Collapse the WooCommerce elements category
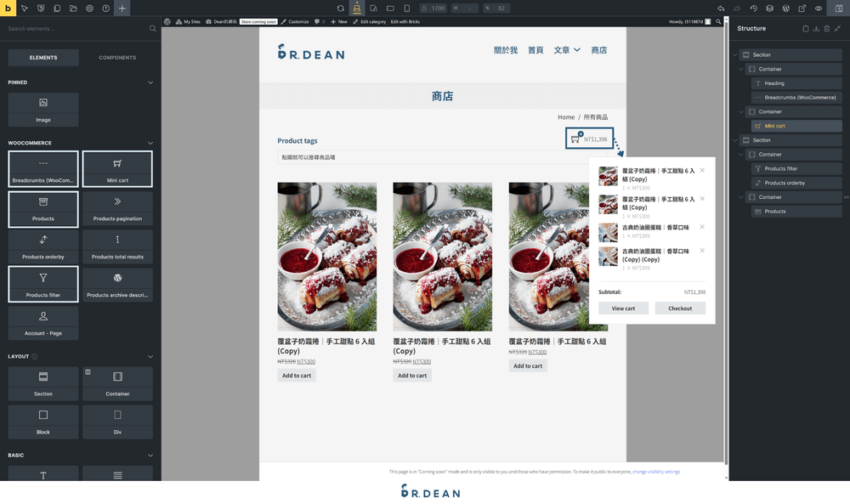 (150, 143)
